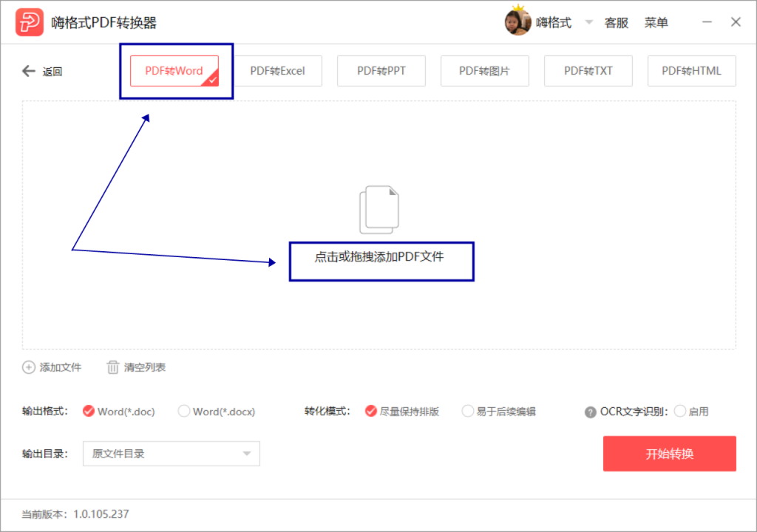
Task: Switch to the PDF转HTML tab
Action: pos(692,71)
